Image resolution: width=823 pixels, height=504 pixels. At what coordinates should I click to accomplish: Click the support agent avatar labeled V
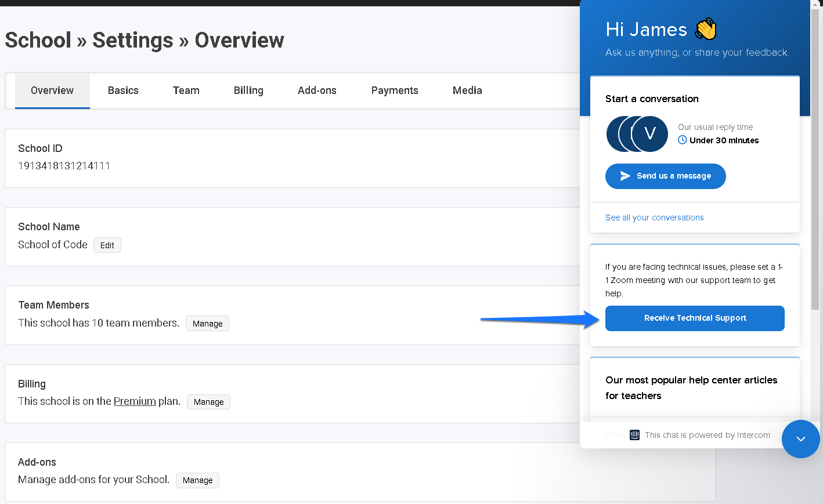pyautogui.click(x=649, y=134)
